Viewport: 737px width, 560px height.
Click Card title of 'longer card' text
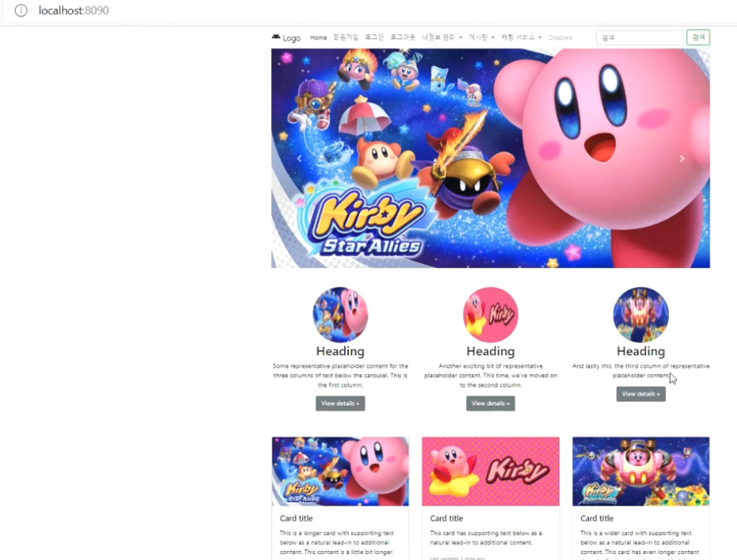coord(296,518)
